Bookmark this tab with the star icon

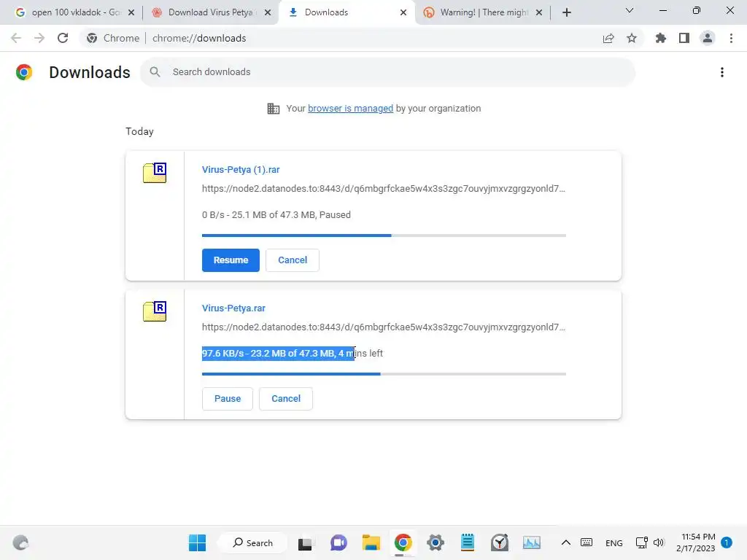(x=632, y=38)
